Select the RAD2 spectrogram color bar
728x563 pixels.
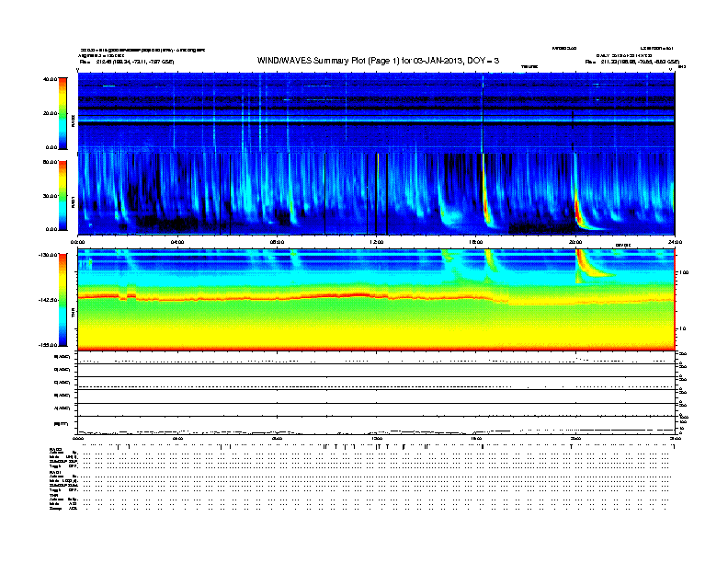[63, 113]
